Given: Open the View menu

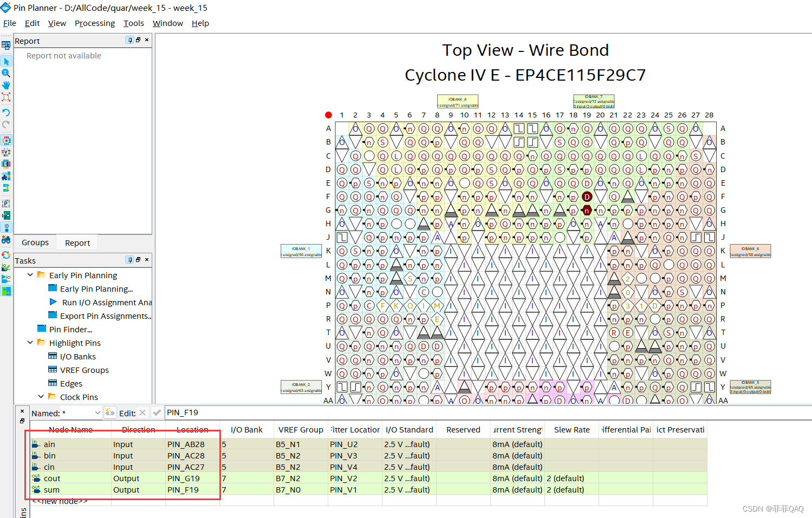Looking at the screenshot, I should (57, 23).
